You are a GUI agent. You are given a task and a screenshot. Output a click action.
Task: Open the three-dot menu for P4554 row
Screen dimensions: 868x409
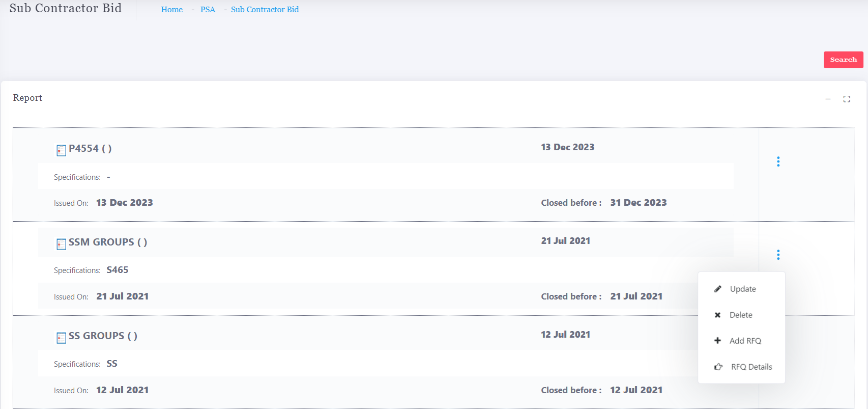[x=778, y=161]
